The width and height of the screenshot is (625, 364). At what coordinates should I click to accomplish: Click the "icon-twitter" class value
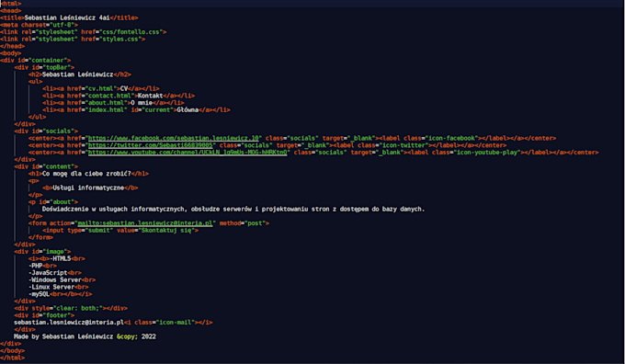(403, 145)
